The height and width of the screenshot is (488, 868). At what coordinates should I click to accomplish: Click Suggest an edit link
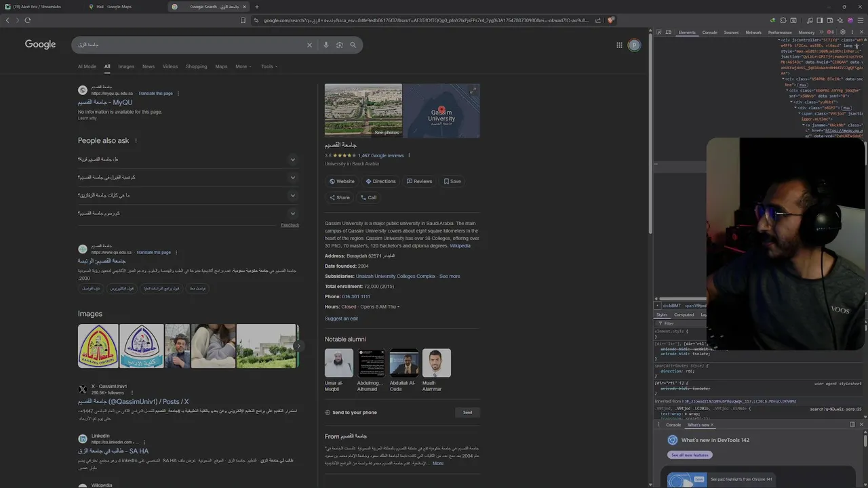341,319
